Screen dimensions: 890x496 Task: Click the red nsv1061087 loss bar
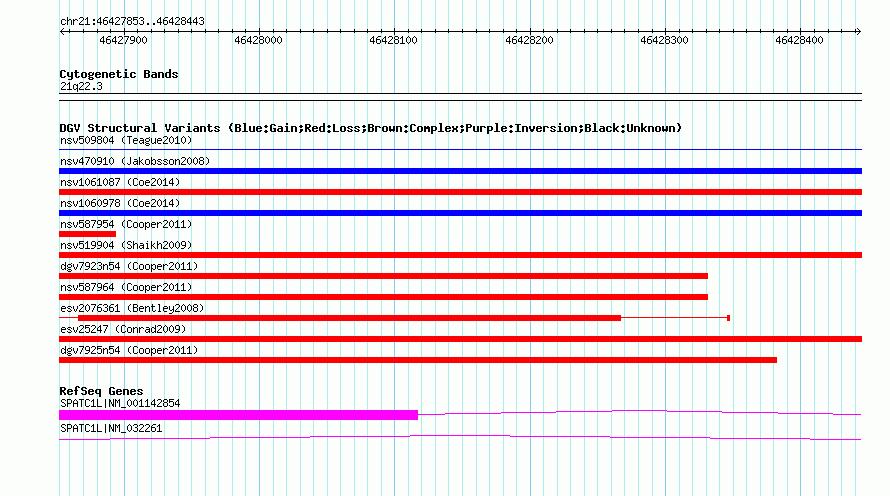(460, 192)
